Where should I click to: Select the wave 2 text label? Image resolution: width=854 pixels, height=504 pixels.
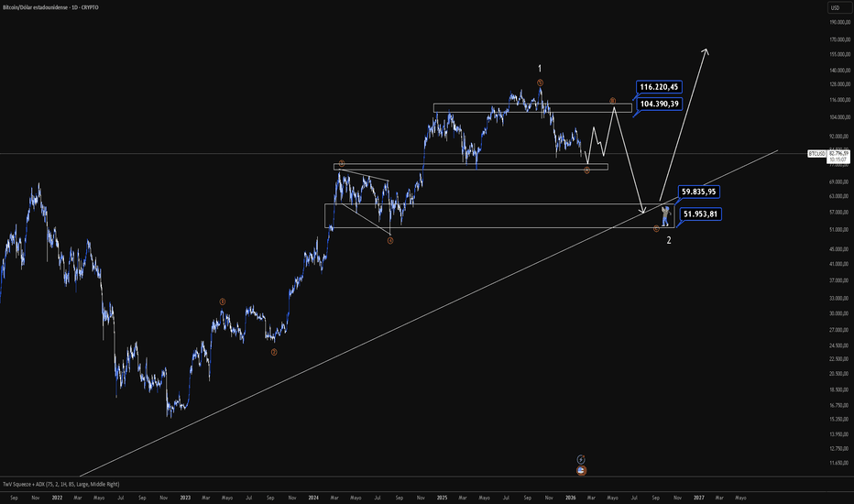point(669,240)
